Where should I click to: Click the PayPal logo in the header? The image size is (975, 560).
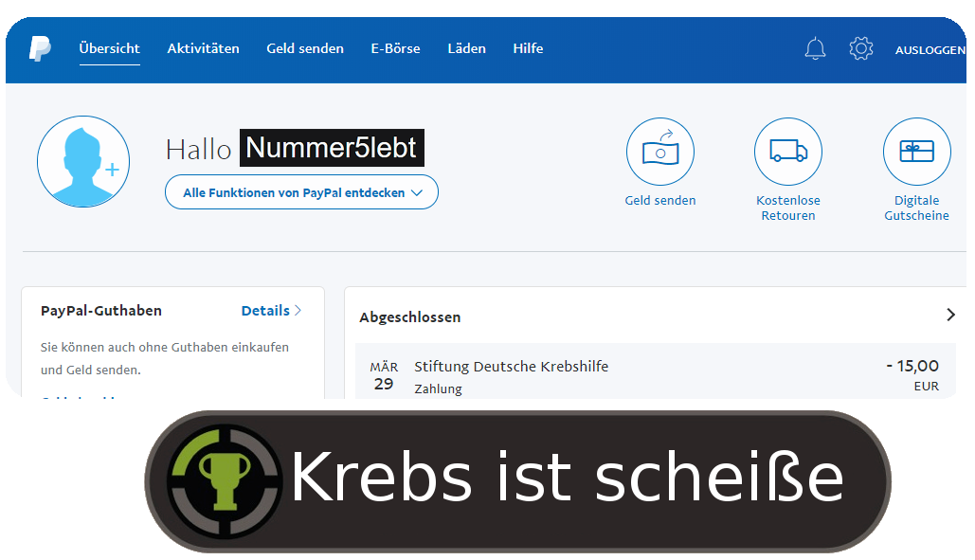[x=40, y=48]
